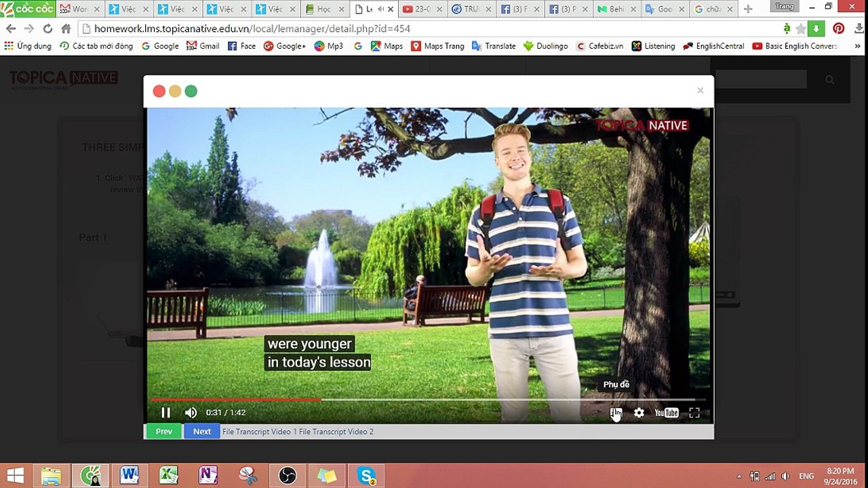
Task: Open the Windows Start menu
Action: [x=15, y=476]
